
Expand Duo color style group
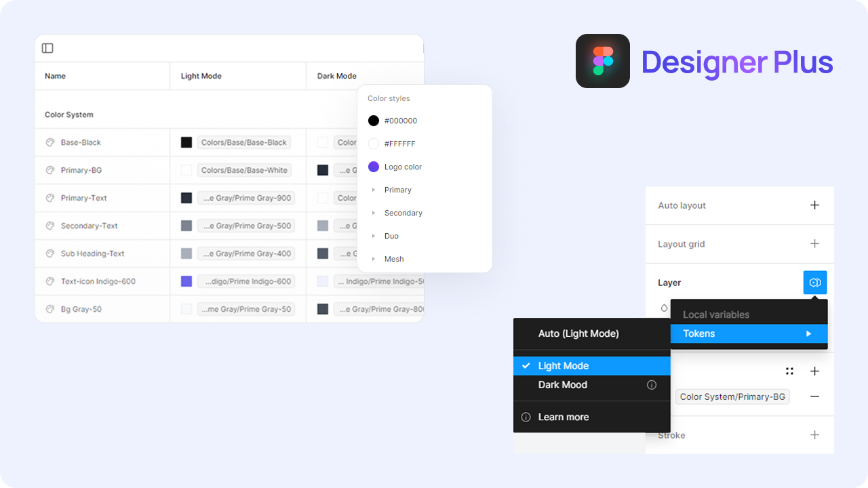(x=374, y=236)
